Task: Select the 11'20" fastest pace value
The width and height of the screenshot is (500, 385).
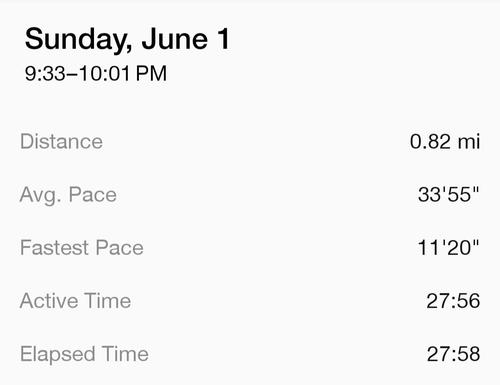Action: 448,247
